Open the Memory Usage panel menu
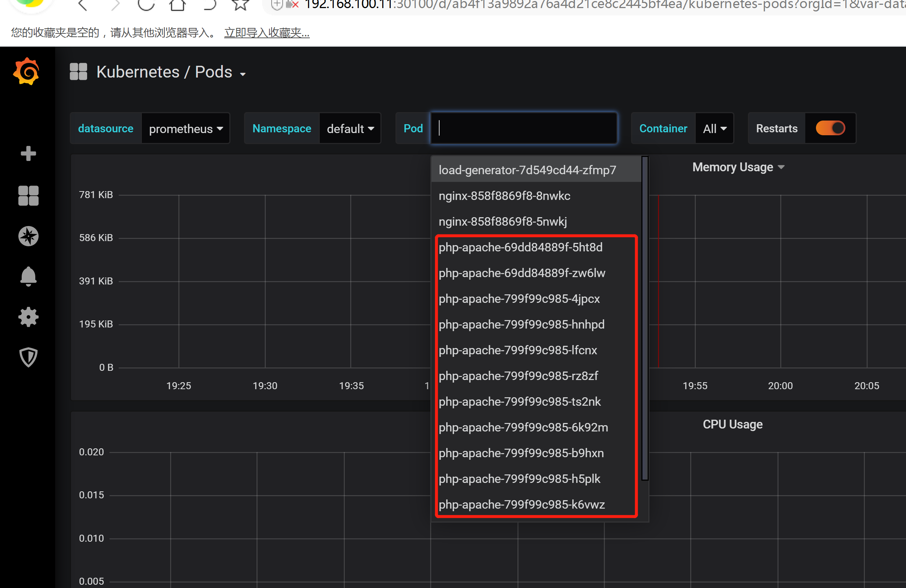 point(738,167)
